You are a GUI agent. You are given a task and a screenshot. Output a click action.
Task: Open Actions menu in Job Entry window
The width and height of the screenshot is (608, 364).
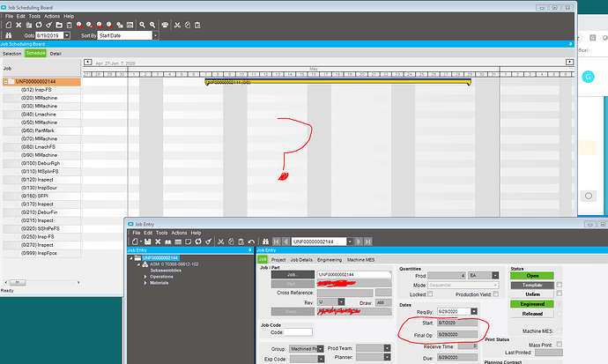pyautogui.click(x=179, y=233)
